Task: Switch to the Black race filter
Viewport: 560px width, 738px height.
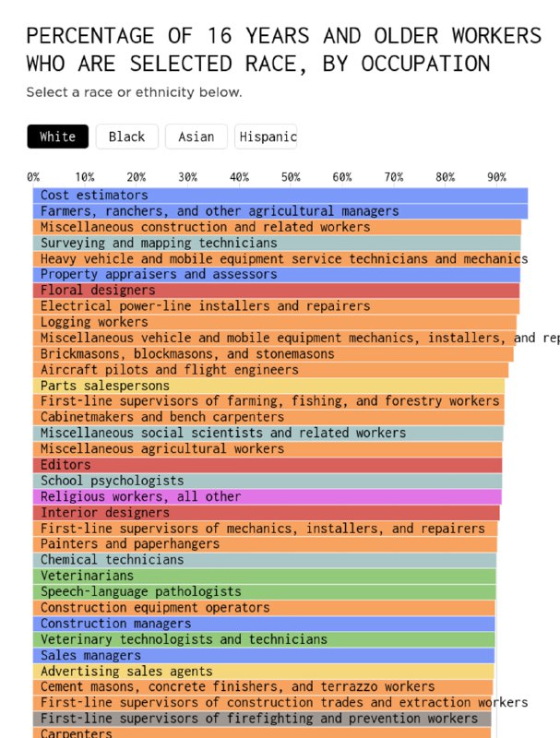Action: [x=126, y=137]
